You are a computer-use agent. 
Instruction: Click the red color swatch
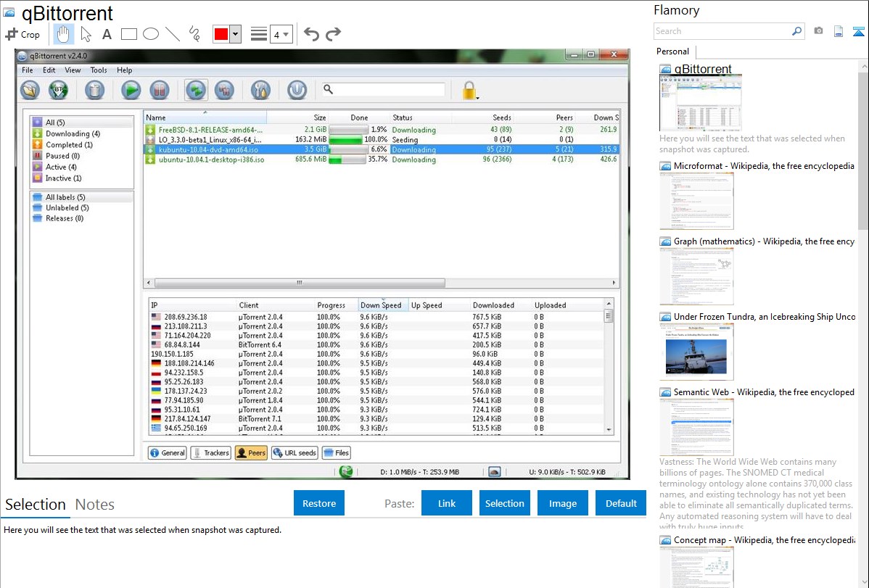pyautogui.click(x=221, y=34)
